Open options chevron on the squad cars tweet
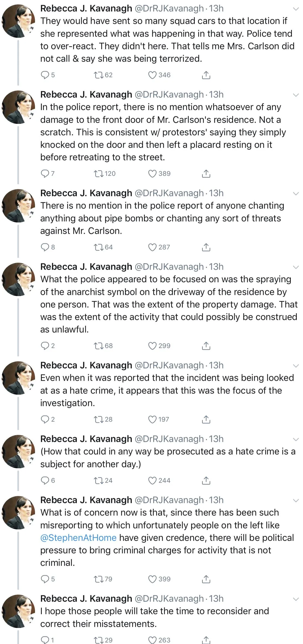 pos(296,9)
